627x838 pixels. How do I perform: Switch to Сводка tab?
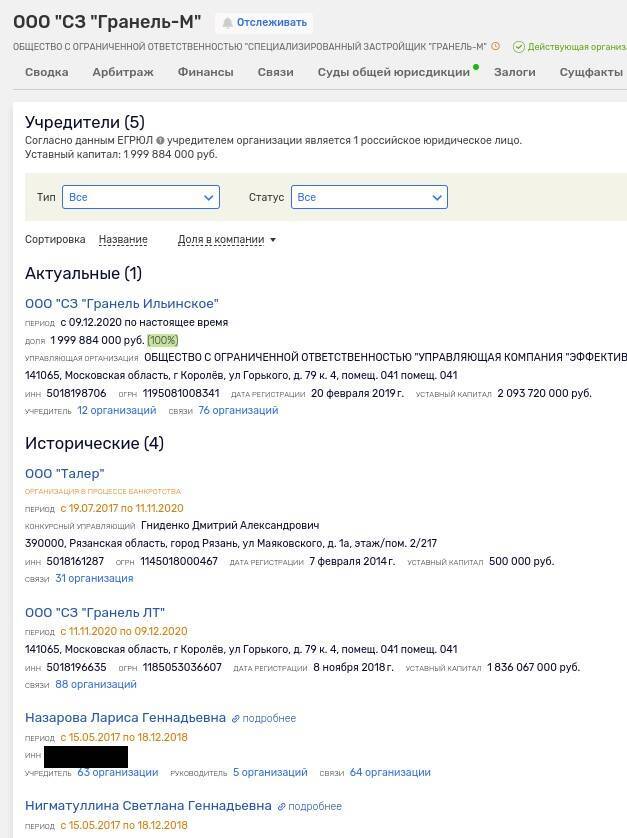[x=46, y=72]
